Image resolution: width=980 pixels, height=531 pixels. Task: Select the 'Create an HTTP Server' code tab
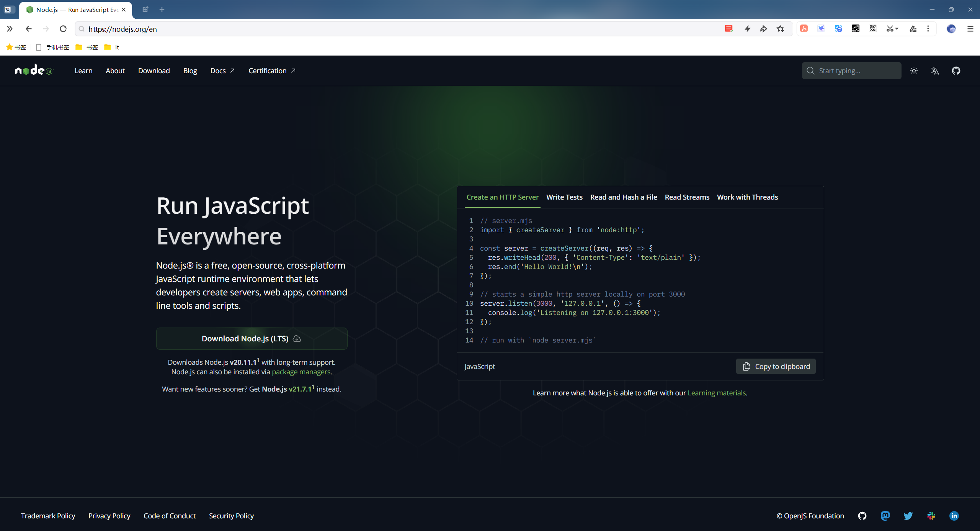pyautogui.click(x=502, y=197)
